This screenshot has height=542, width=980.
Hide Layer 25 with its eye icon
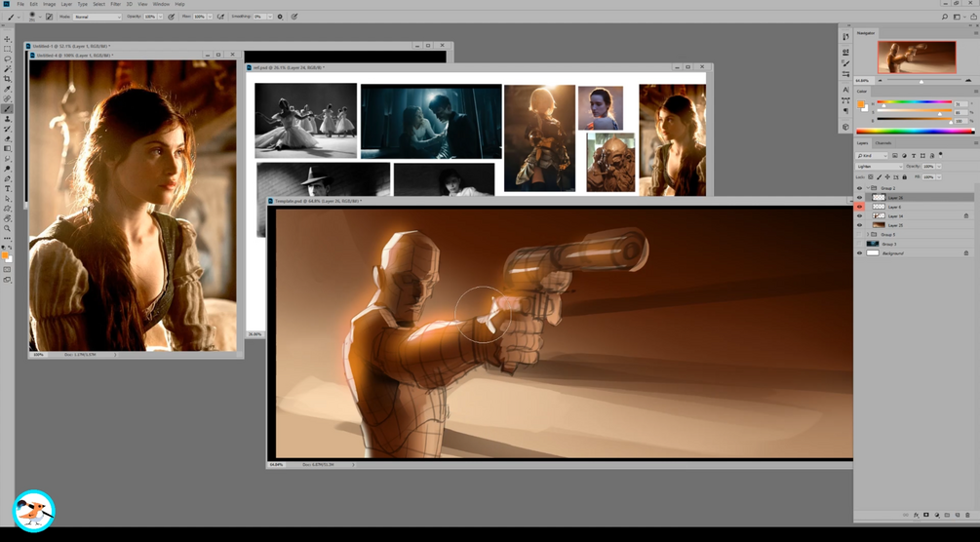click(x=859, y=225)
